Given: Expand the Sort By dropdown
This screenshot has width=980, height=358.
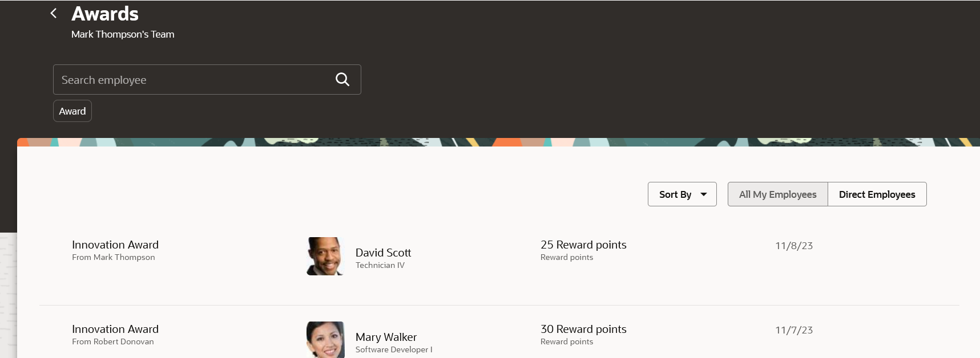Looking at the screenshot, I should [x=682, y=194].
